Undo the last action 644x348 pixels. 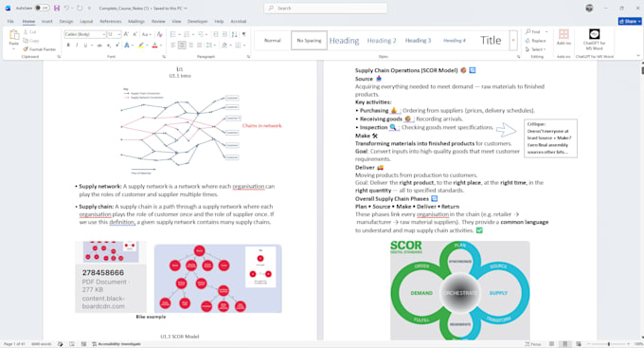pos(66,8)
